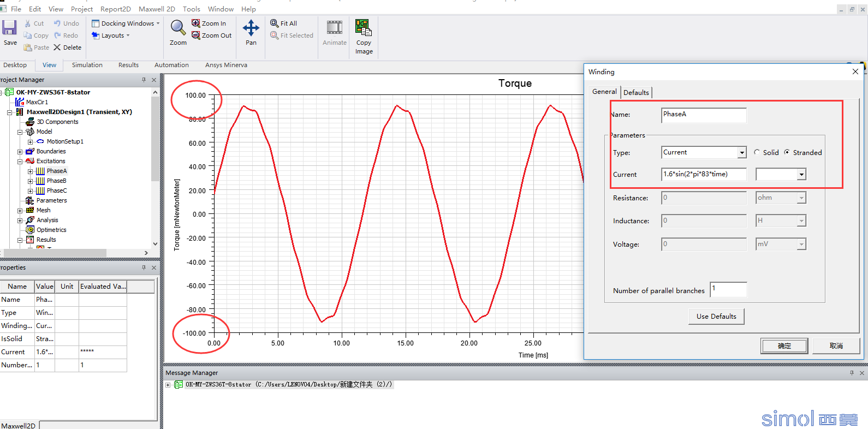
Task: Select PhaseA winding in project tree
Action: (x=57, y=171)
